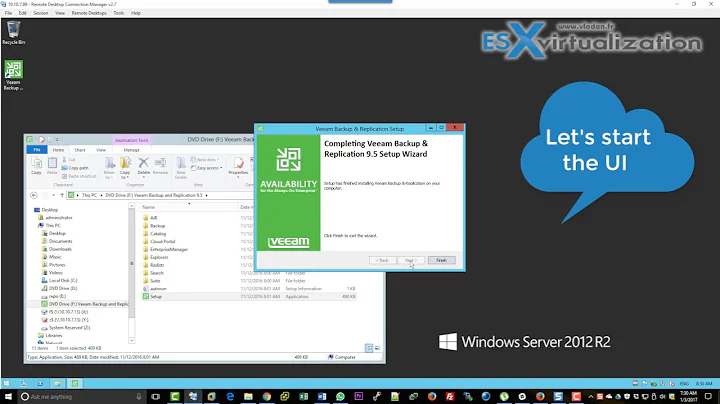Click Copy path in the Clipboard group
Image resolution: width=720 pixels, height=404 pixels.
point(75,168)
